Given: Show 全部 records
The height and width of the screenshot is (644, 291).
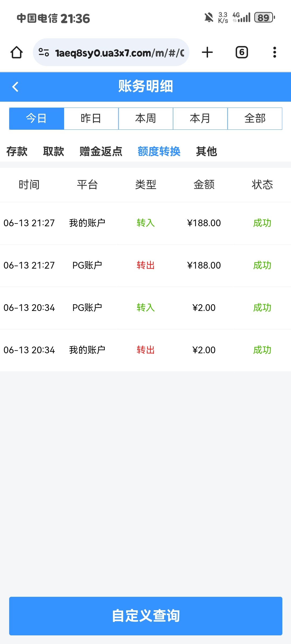Looking at the screenshot, I should point(255,119).
